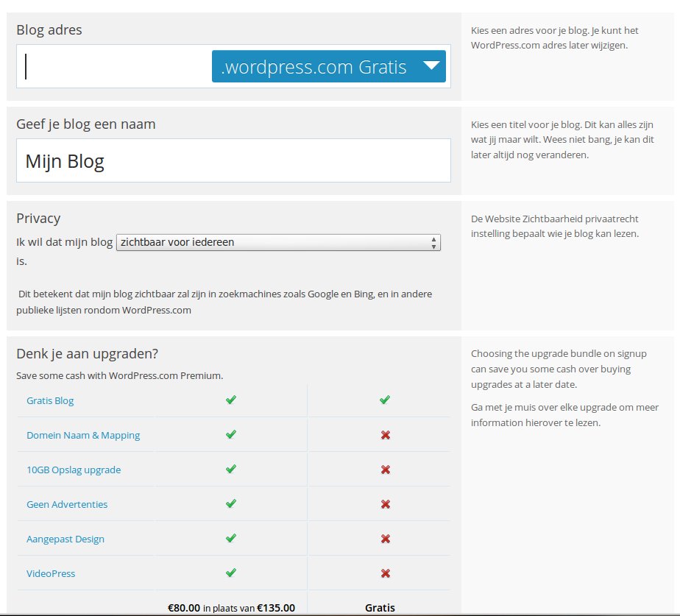Open the privacy visibility select box
Image resolution: width=680 pixels, height=616 pixels.
point(278,242)
